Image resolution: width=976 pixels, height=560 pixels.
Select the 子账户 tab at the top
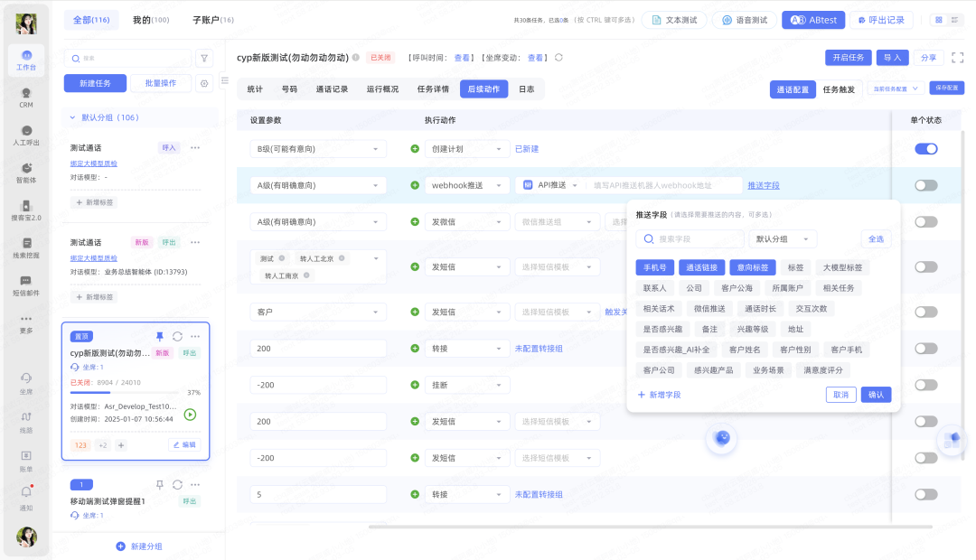212,20
